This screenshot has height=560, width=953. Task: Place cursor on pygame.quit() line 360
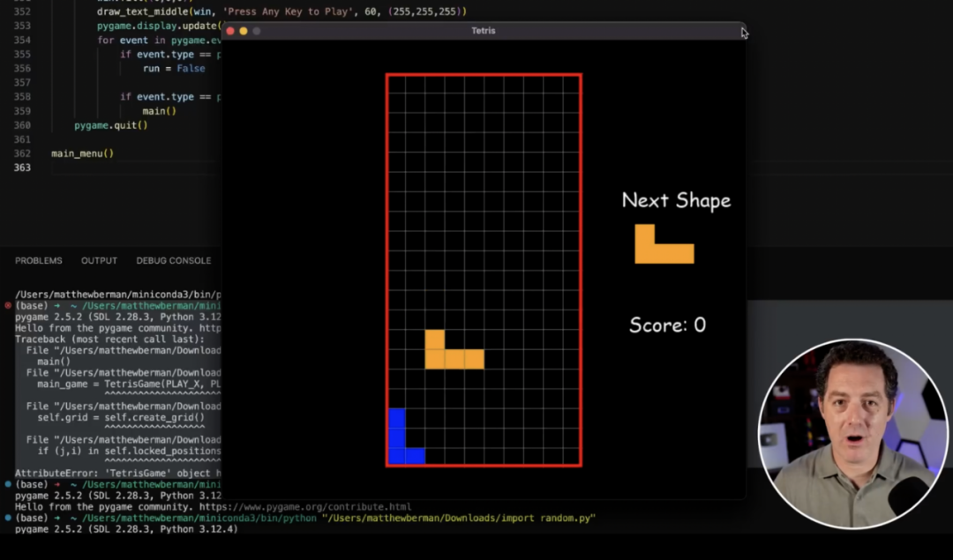(x=110, y=125)
